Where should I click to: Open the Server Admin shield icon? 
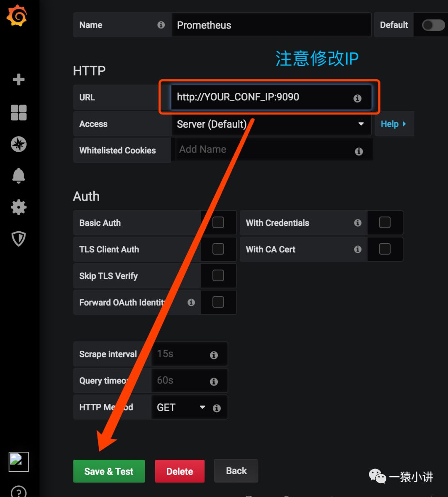point(18,239)
